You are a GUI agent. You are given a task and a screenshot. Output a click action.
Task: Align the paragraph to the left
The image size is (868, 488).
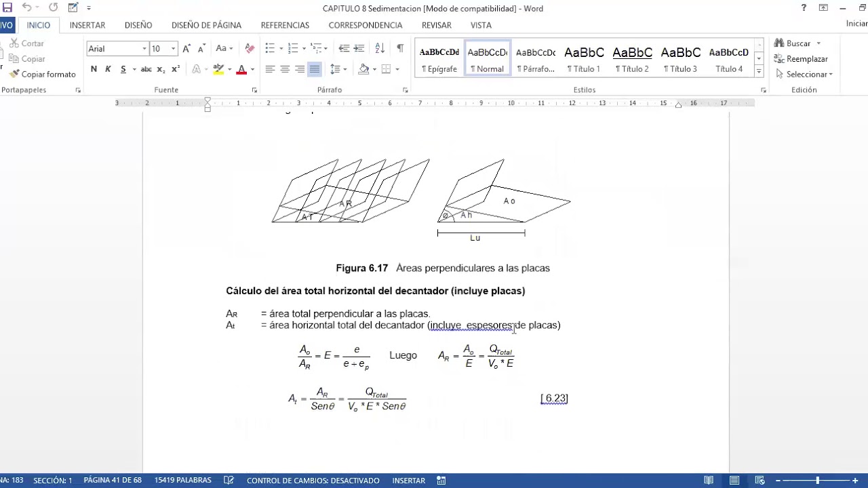pos(270,69)
